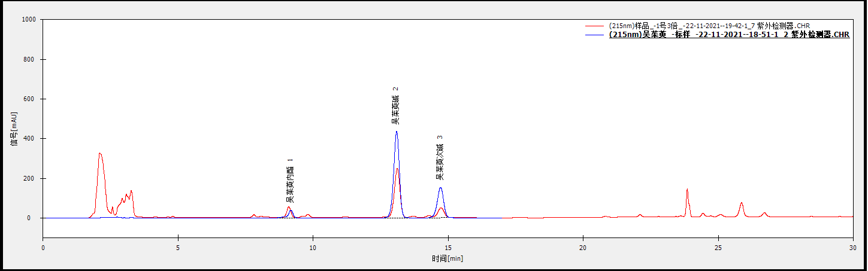Click the 15 tick on the time axis

coord(448,246)
